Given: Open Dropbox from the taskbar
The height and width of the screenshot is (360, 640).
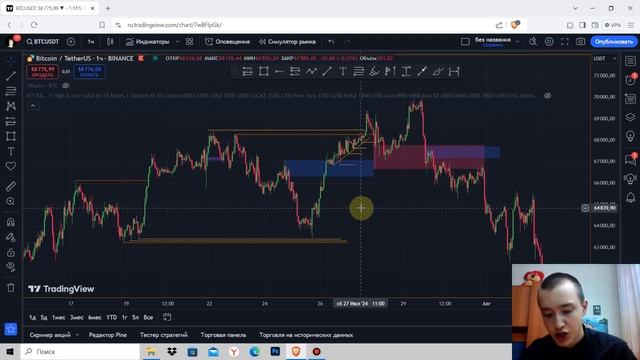Looking at the screenshot, I should click(x=171, y=351).
